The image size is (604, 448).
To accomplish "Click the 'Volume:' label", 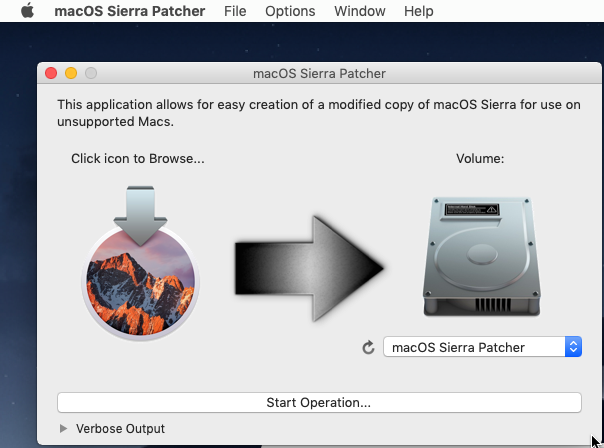I will 480,159.
